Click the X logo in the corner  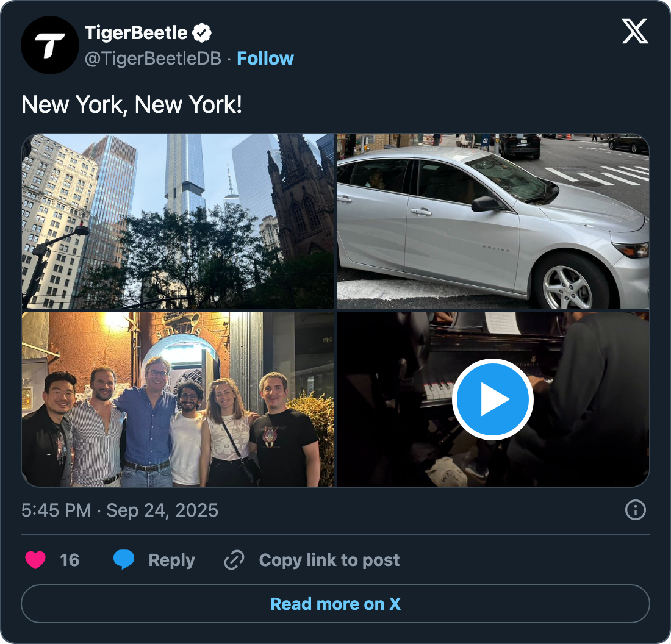coord(634,32)
